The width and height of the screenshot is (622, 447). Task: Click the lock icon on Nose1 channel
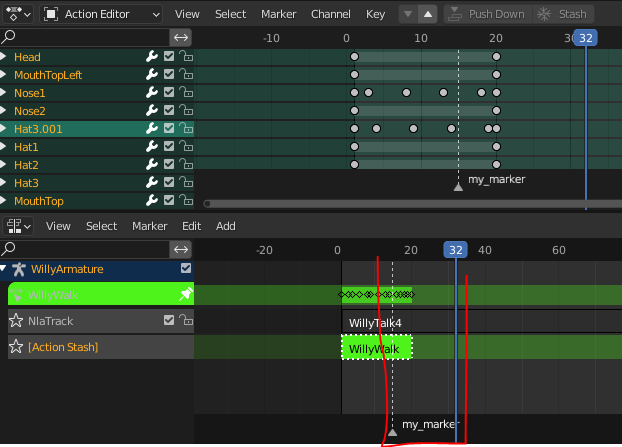pos(186,92)
